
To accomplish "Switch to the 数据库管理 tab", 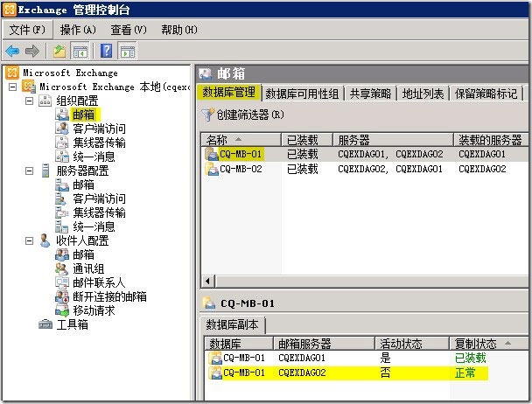I will [x=229, y=93].
